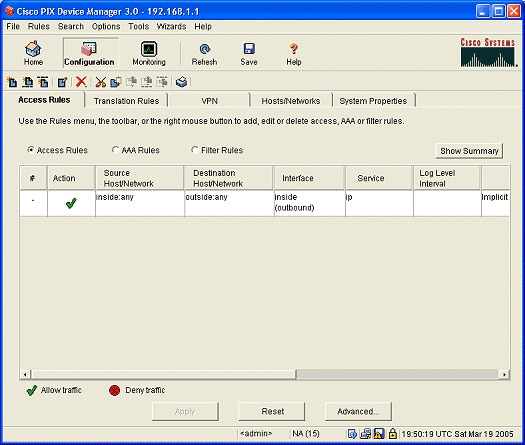The width and height of the screenshot is (525, 445).
Task: Click the padlock status bar icon
Action: click(393, 434)
